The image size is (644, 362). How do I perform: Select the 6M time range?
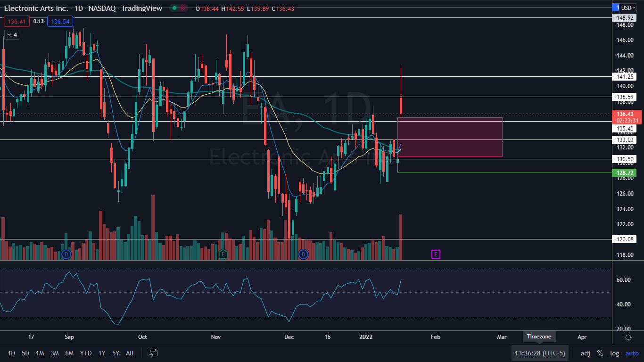click(69, 353)
